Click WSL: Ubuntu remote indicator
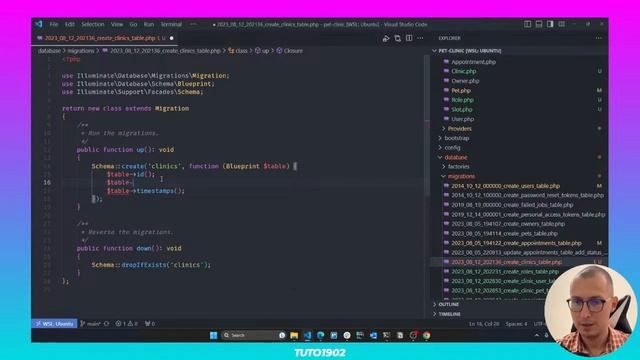The image size is (640, 360). [x=54, y=324]
